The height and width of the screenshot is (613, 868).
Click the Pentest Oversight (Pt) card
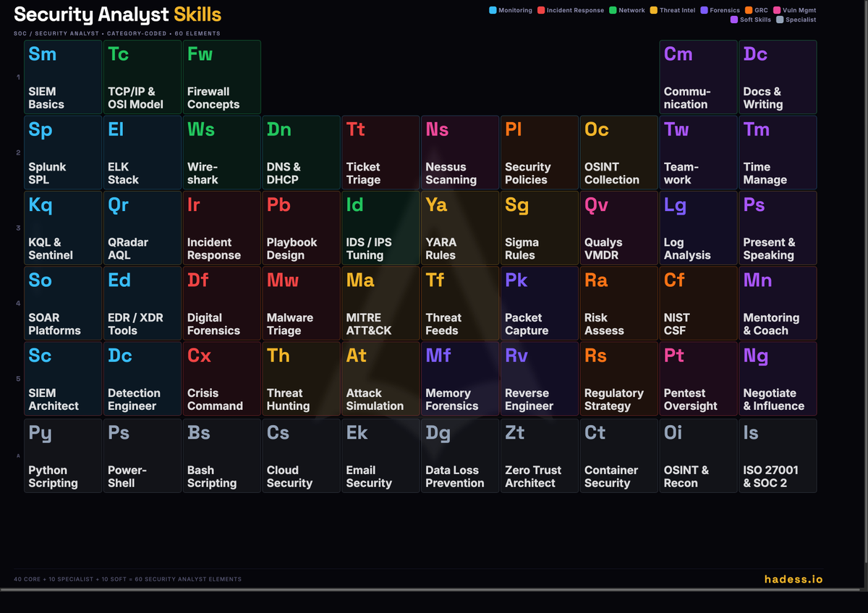(699, 378)
